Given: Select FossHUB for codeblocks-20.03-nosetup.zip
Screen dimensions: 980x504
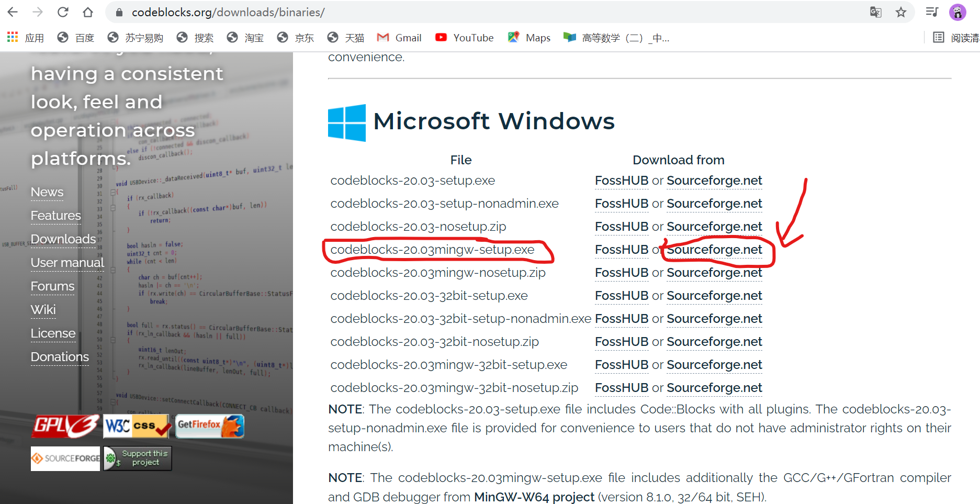Looking at the screenshot, I should point(622,227).
